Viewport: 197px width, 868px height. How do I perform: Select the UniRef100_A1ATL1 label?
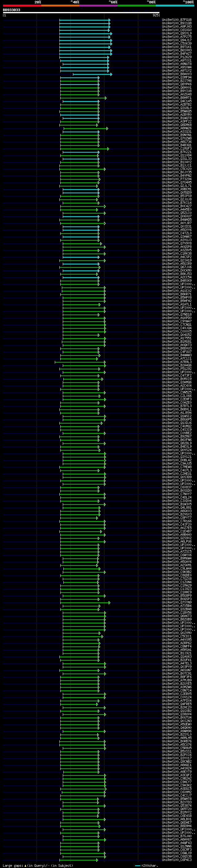coord(176,305)
